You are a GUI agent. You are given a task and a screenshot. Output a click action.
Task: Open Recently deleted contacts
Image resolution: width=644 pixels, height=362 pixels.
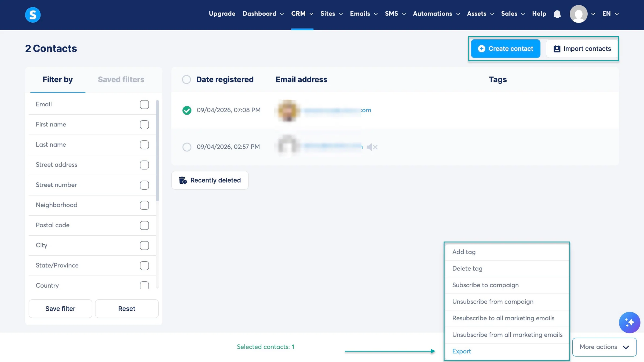(x=210, y=180)
